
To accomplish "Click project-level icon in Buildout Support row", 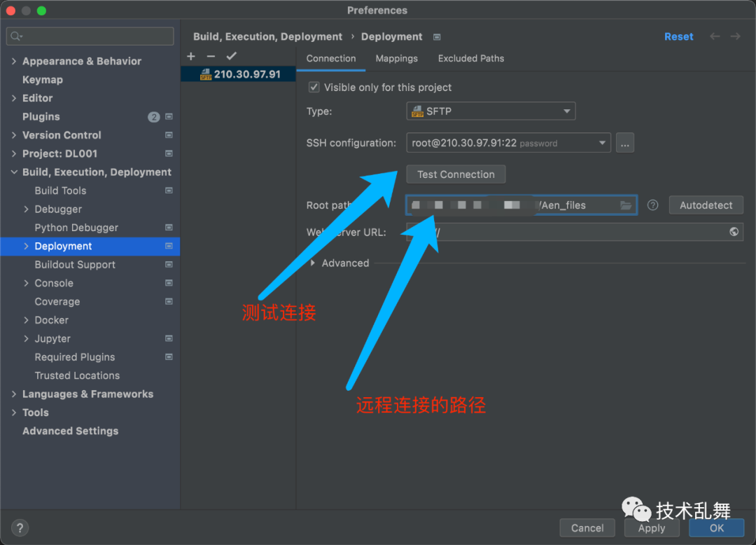I will pos(169,265).
